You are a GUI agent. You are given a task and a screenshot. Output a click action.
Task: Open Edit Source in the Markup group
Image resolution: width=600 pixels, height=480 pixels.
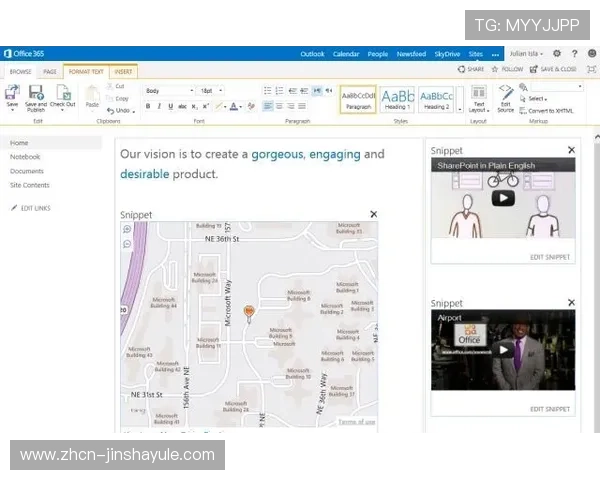(506, 92)
